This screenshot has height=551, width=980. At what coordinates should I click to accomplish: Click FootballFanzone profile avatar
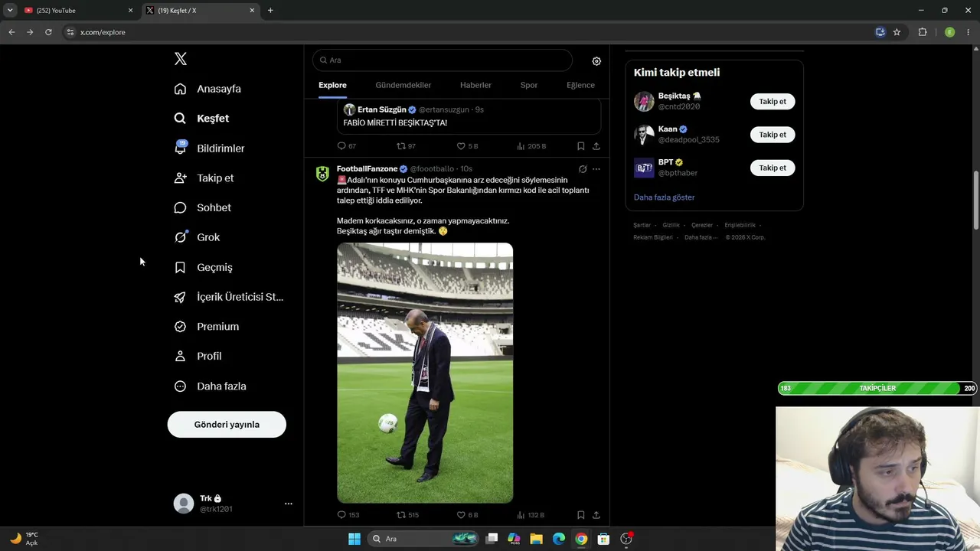[x=322, y=174]
